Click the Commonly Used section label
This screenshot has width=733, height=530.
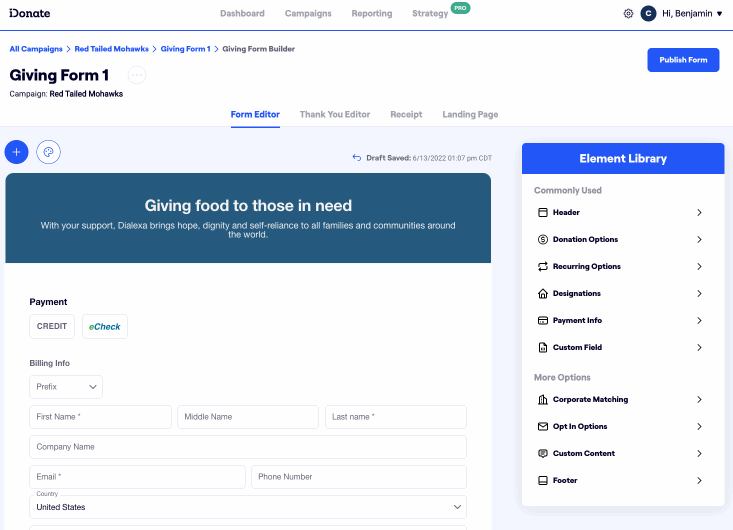coord(568,191)
